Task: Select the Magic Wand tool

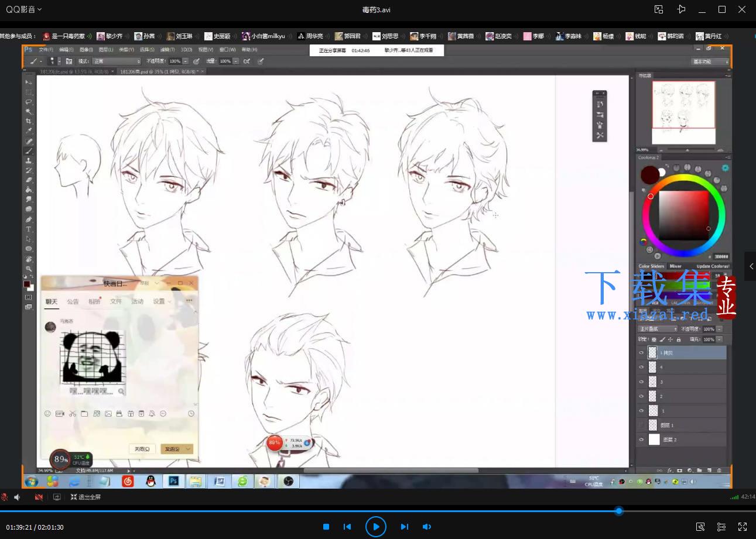Action: [x=29, y=111]
